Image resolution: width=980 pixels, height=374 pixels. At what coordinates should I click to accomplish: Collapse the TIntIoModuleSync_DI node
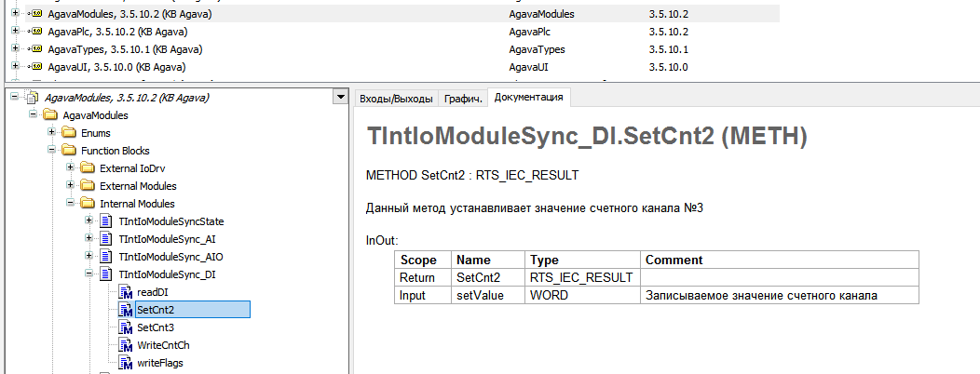click(x=88, y=274)
